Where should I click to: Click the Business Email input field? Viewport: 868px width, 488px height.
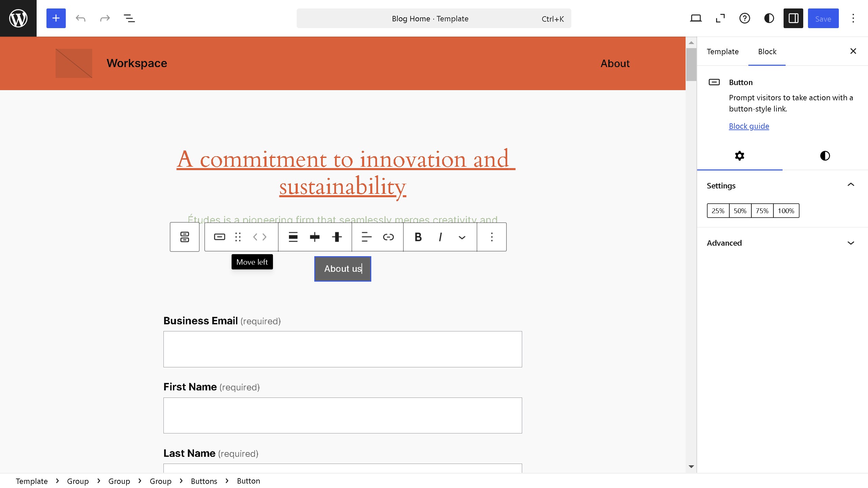(342, 349)
